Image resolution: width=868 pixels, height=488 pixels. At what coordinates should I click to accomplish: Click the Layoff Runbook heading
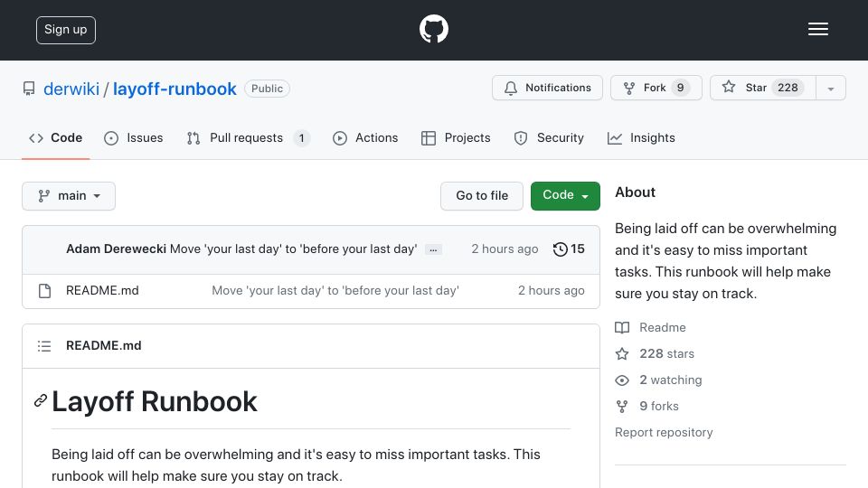tap(155, 401)
